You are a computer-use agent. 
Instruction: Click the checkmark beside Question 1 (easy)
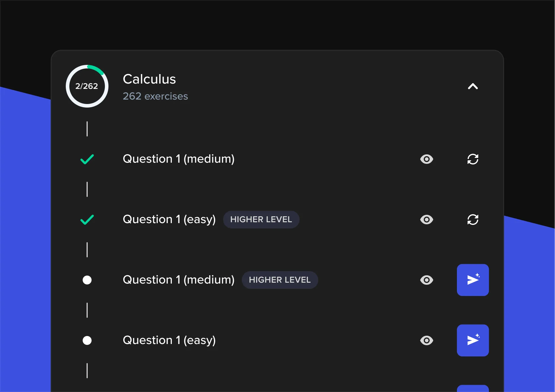pyautogui.click(x=87, y=220)
